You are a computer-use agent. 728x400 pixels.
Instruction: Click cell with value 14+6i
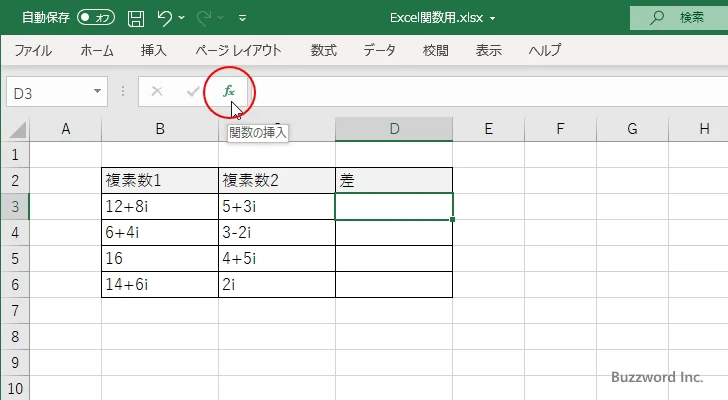(x=160, y=284)
